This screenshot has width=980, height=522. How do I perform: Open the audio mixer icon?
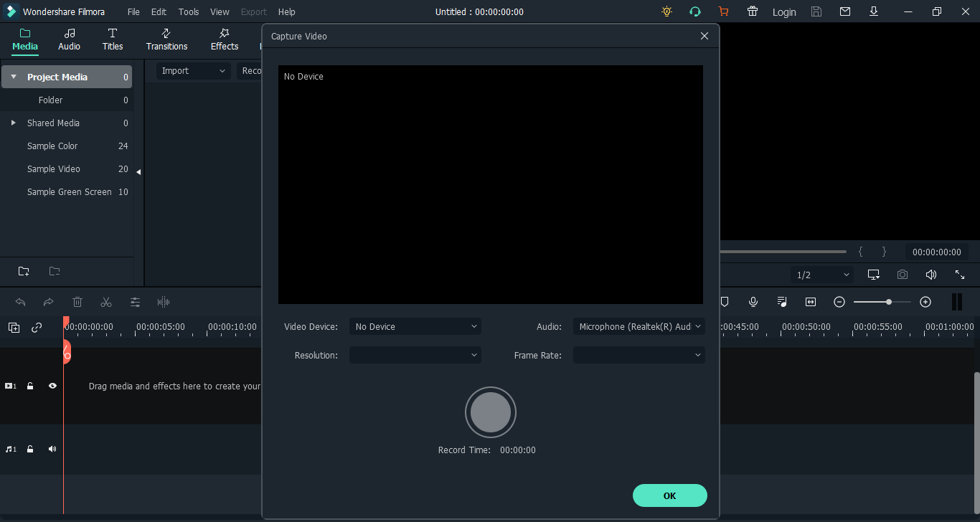tap(782, 302)
